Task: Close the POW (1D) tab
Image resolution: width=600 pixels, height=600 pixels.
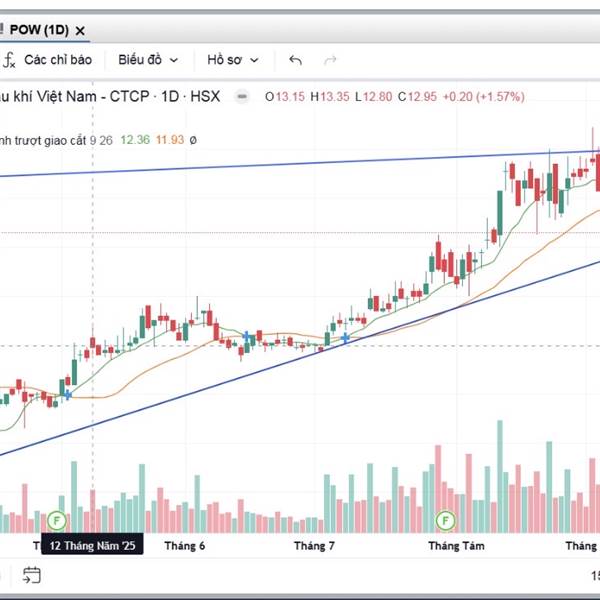Action: [x=81, y=31]
